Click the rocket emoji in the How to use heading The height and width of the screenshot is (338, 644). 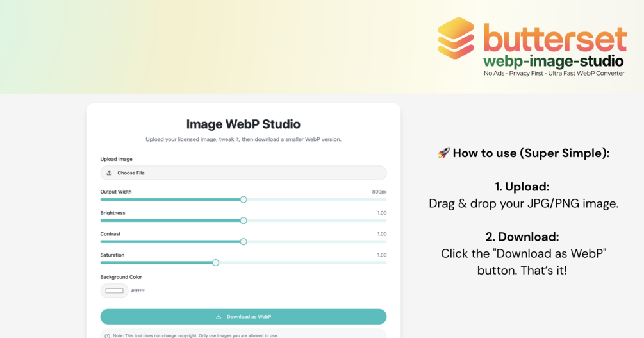tap(443, 153)
